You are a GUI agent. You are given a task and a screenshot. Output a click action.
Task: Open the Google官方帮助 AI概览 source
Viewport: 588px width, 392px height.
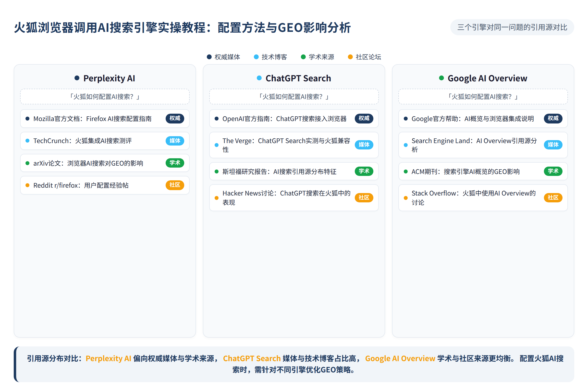[483, 119]
